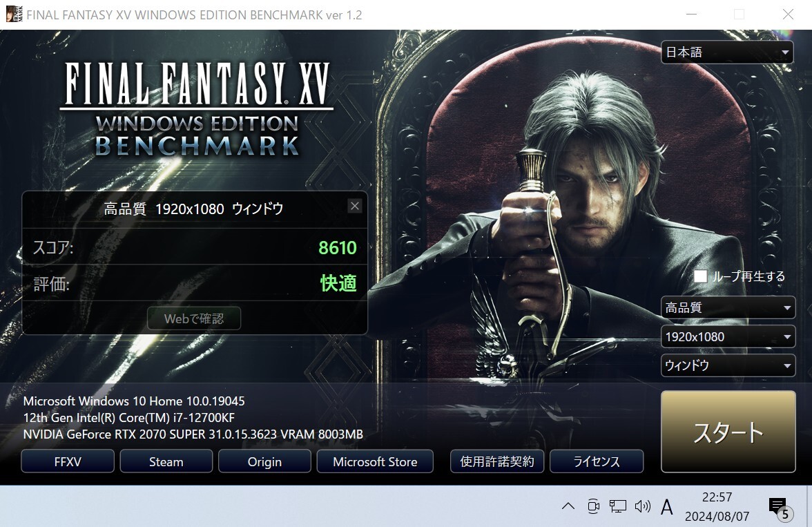Show hidden tray icons chevron
This screenshot has width=812, height=527.
tap(568, 506)
